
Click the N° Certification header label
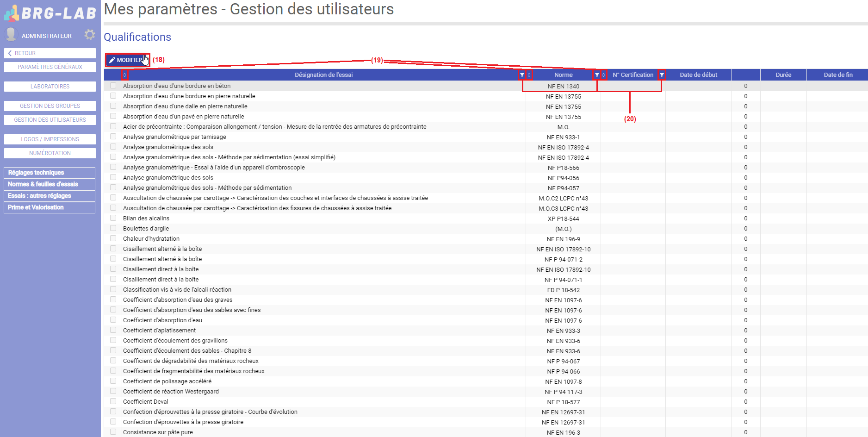pyautogui.click(x=633, y=75)
